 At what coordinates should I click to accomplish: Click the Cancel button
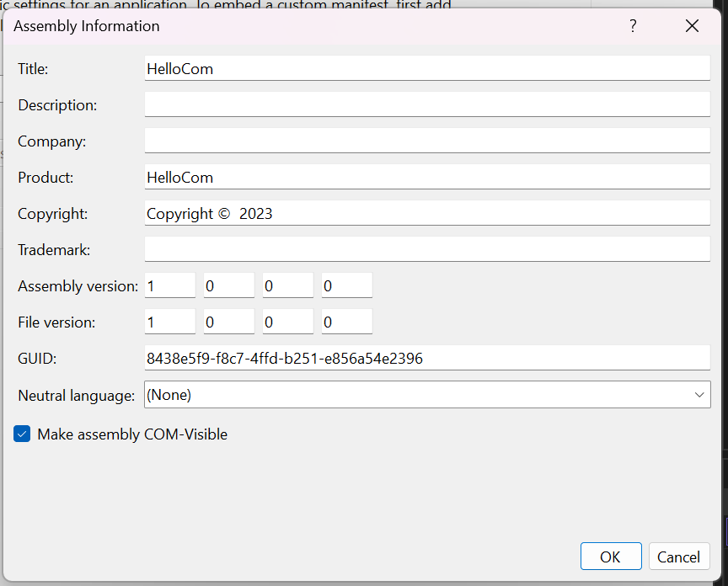coord(678,557)
